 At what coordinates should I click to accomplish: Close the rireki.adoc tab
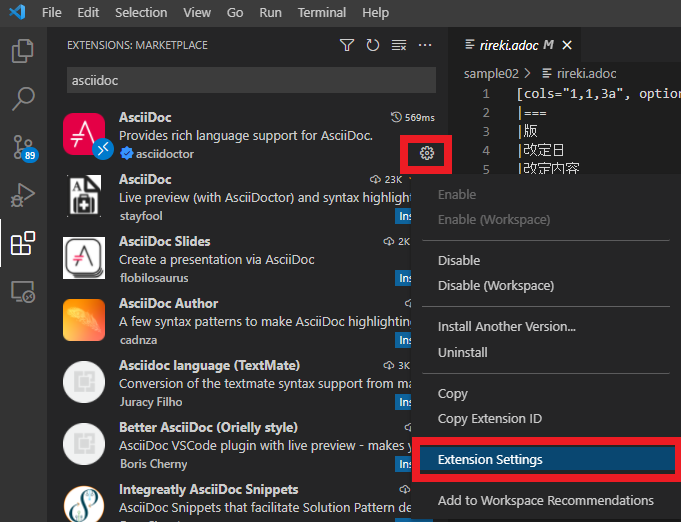tap(568, 45)
